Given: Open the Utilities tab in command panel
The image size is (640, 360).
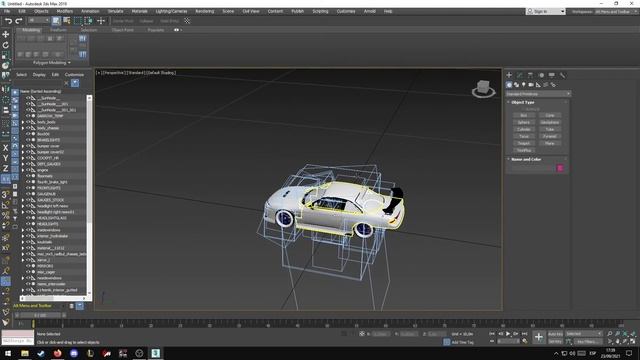Looking at the screenshot, I should pyautogui.click(x=562, y=75).
